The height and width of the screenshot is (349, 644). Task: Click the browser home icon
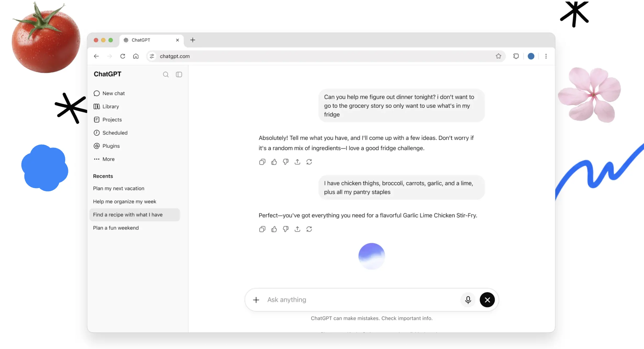tap(136, 56)
